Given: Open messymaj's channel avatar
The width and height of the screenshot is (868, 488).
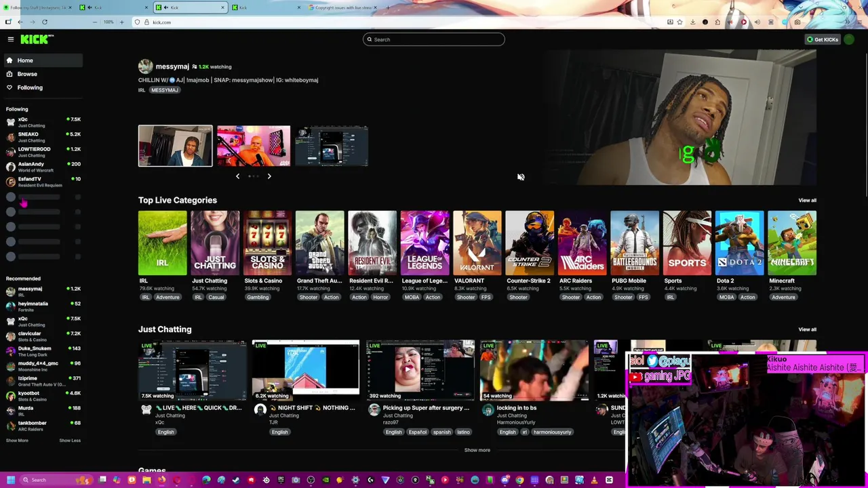Looking at the screenshot, I should 145,66.
